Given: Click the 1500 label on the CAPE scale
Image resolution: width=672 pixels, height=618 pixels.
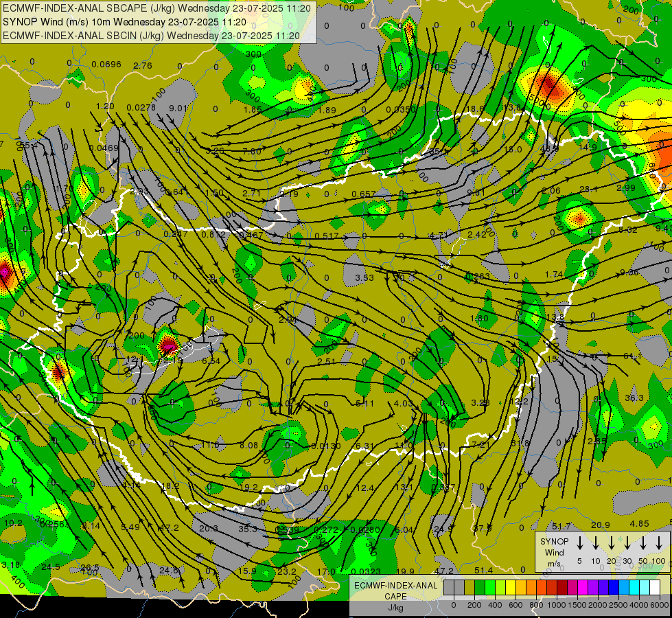Looking at the screenshot, I should pos(577,605).
